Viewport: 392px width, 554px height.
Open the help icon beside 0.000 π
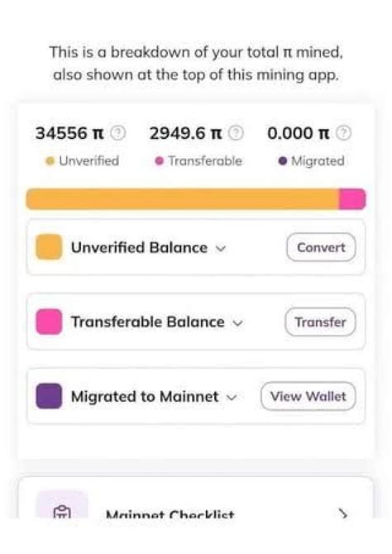pos(343,133)
